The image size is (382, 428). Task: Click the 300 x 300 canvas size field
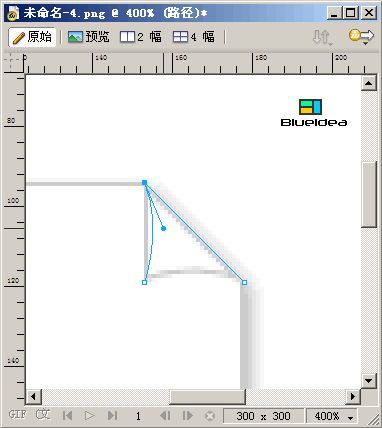coord(263,416)
